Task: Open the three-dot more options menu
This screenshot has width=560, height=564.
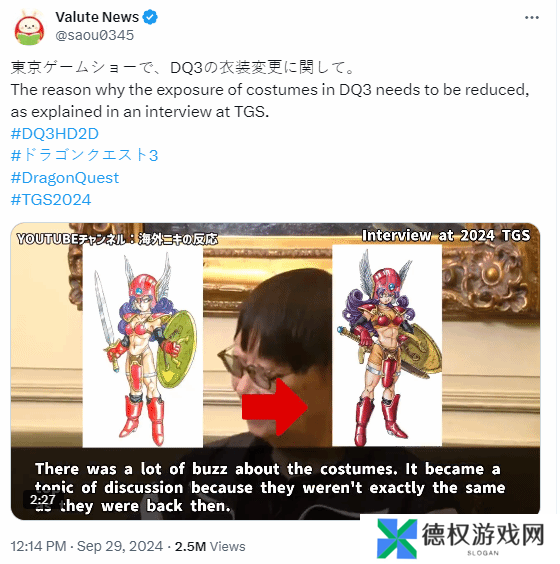Action: pyautogui.click(x=531, y=17)
